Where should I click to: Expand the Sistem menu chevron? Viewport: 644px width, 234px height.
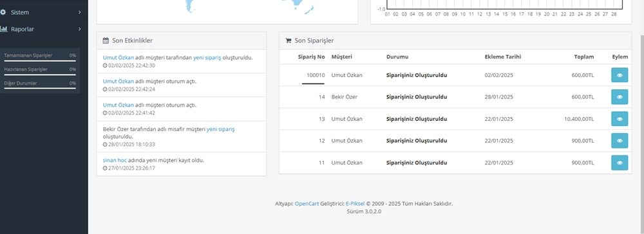[x=80, y=12]
